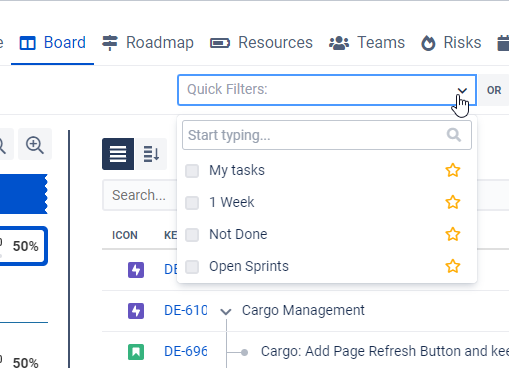Image resolution: width=509 pixels, height=368 pixels.
Task: Click the purple epic icon above DE-610
Action: [136, 270]
